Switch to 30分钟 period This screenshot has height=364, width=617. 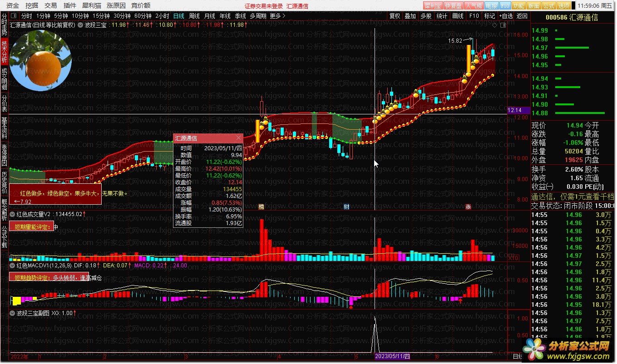point(122,16)
